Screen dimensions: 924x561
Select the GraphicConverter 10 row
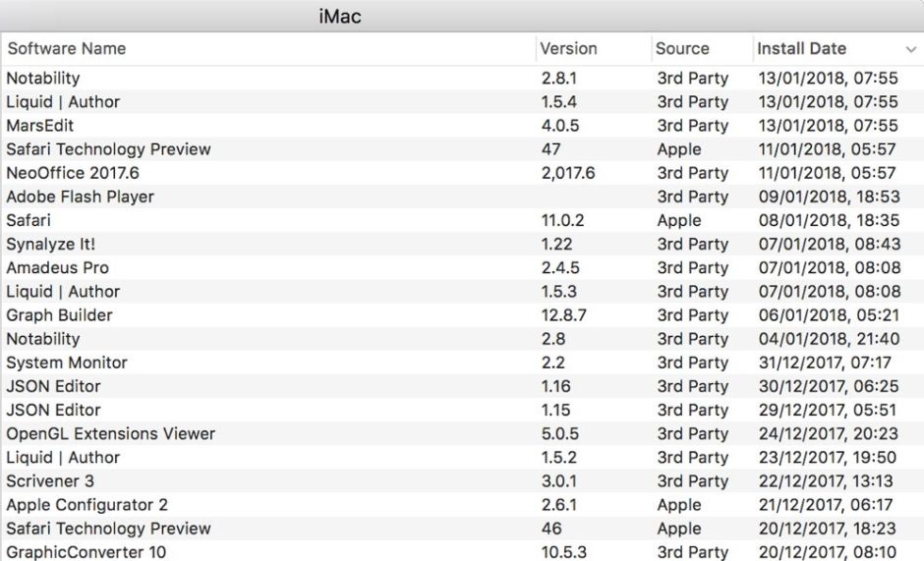pos(87,552)
